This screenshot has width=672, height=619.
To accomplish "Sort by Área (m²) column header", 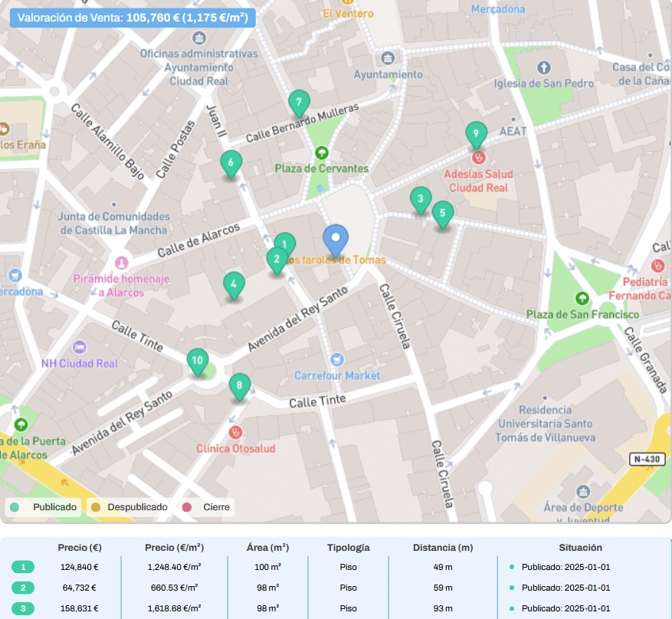I will (x=267, y=548).
